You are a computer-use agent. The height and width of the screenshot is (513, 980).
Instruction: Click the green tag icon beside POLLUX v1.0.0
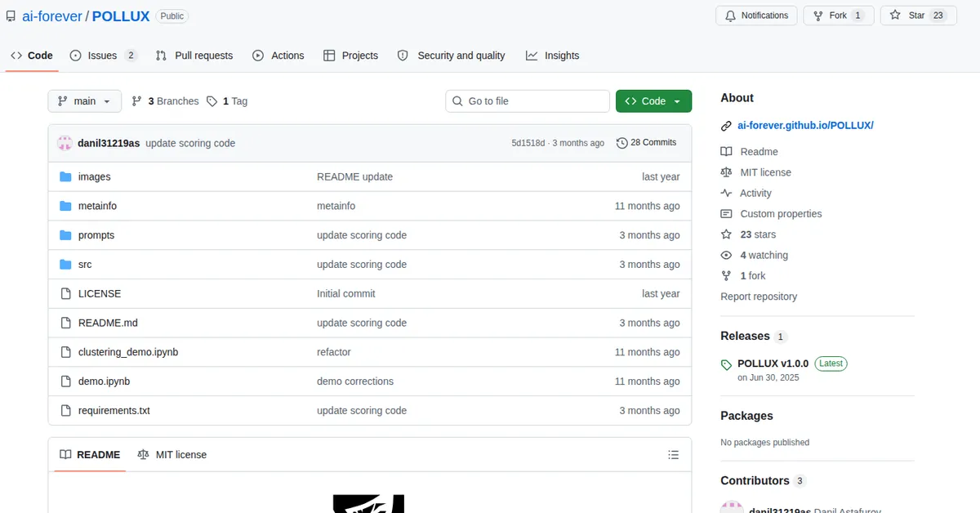pos(726,364)
